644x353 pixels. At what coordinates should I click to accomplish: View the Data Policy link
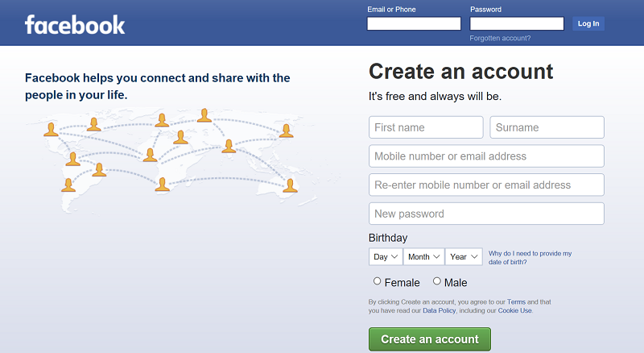(x=439, y=310)
